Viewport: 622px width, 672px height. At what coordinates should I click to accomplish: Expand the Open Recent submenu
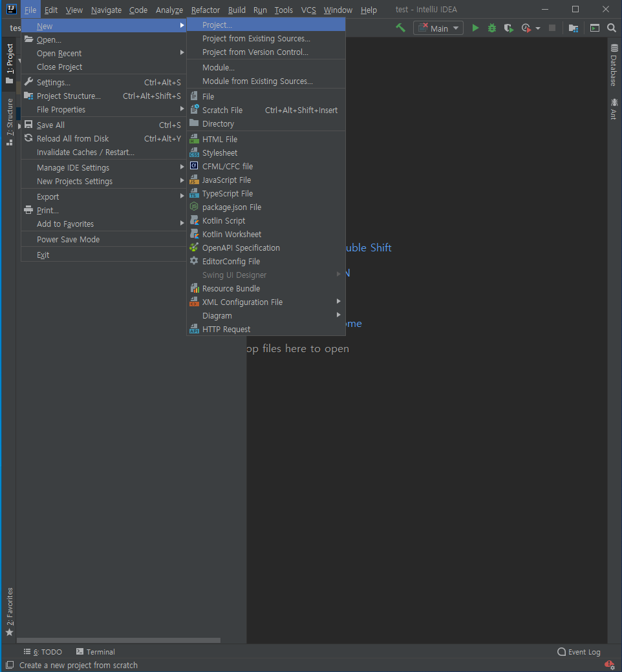point(104,53)
